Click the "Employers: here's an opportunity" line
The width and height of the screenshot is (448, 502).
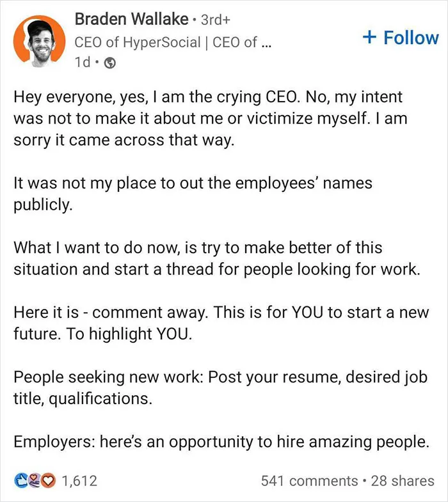(221, 442)
